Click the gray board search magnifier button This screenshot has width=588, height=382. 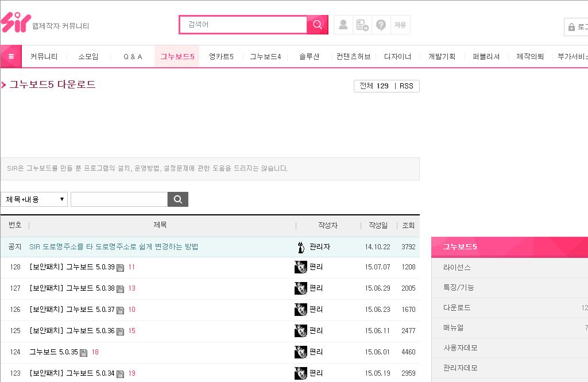point(178,199)
